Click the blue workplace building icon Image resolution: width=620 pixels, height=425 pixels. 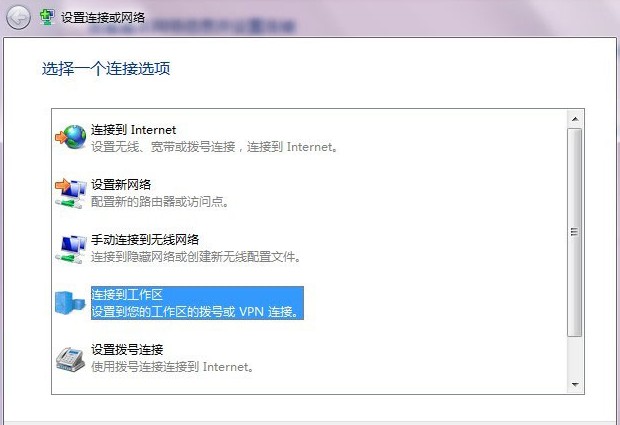point(70,303)
